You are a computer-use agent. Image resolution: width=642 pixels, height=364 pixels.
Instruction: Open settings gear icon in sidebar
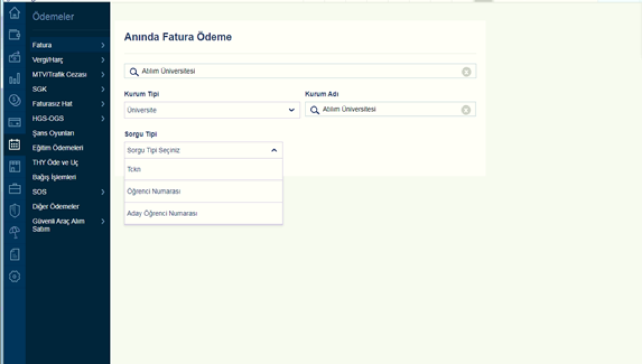point(14,276)
